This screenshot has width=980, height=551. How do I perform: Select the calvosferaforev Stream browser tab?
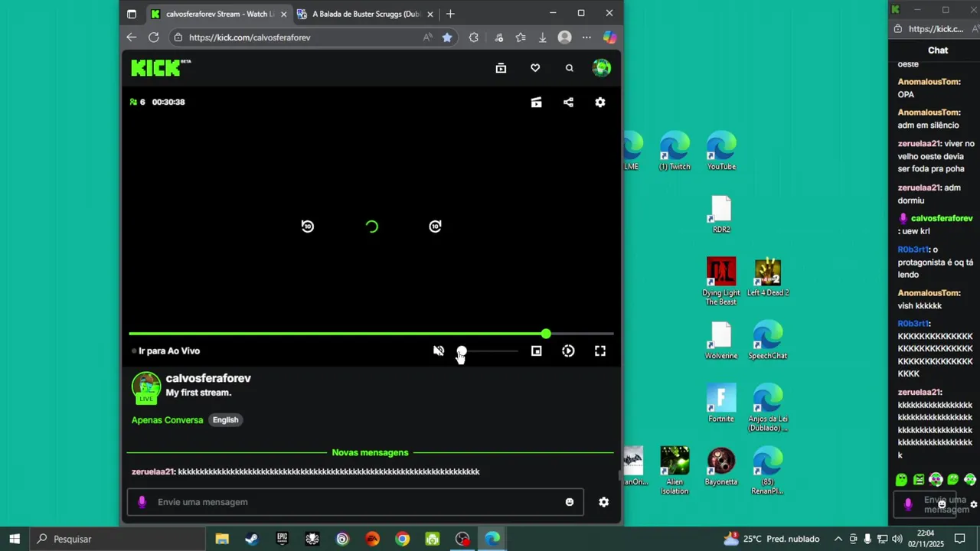pos(218,14)
